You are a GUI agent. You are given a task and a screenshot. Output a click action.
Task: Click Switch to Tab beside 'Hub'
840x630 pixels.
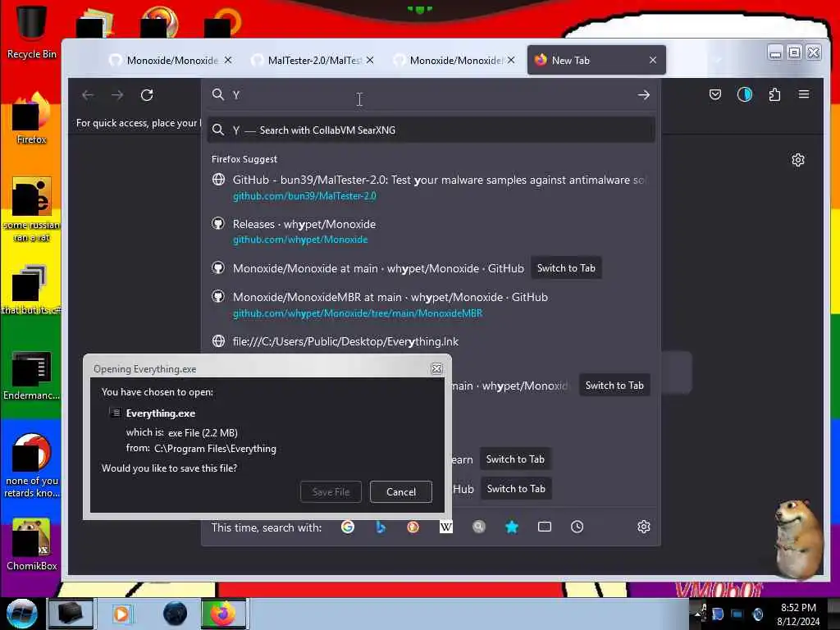[x=516, y=489]
